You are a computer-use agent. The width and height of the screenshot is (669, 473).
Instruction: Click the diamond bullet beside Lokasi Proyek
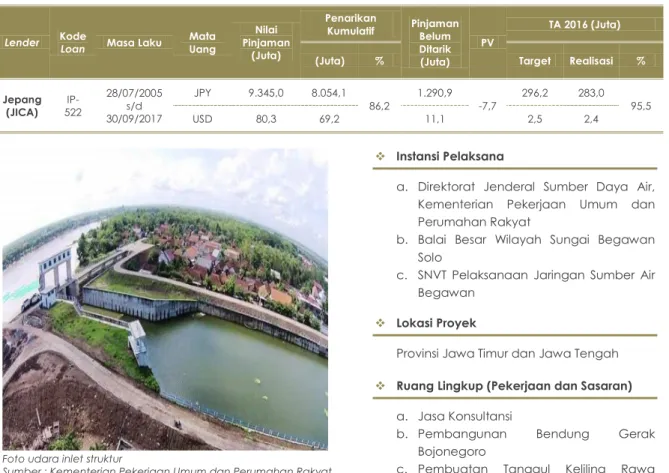[380, 323]
